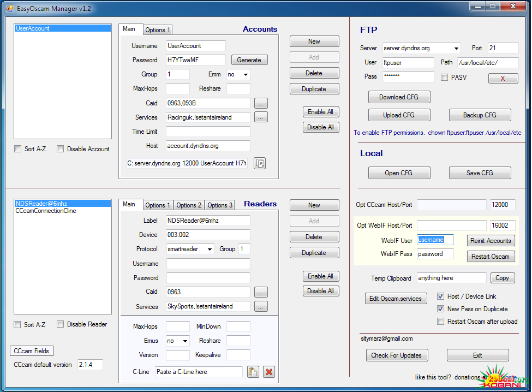Paste C-Line from clipboard icon

tap(253, 372)
